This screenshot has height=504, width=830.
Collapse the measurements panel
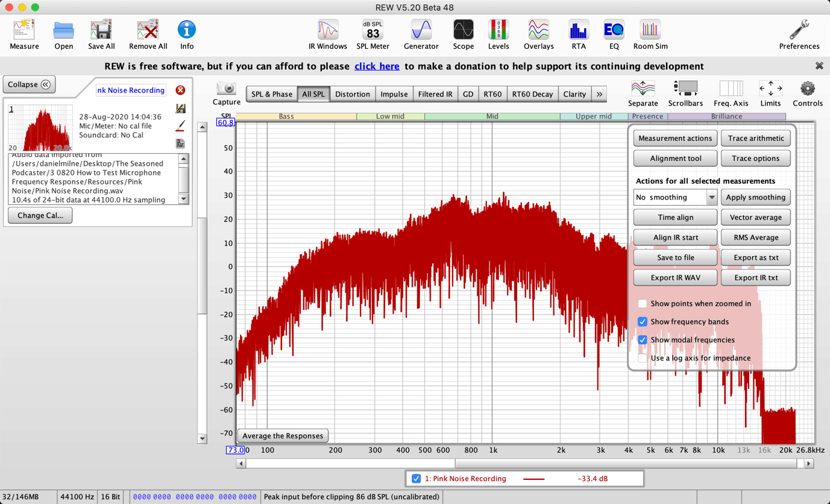point(29,84)
